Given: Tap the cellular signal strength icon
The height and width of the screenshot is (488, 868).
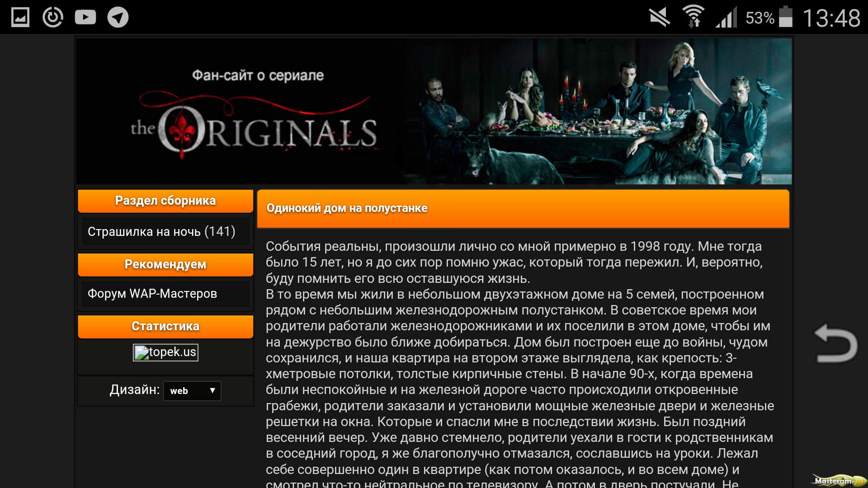Looking at the screenshot, I should point(726,17).
